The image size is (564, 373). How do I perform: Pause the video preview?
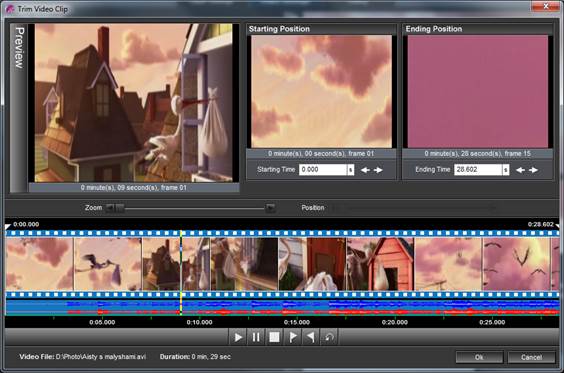pyautogui.click(x=256, y=337)
